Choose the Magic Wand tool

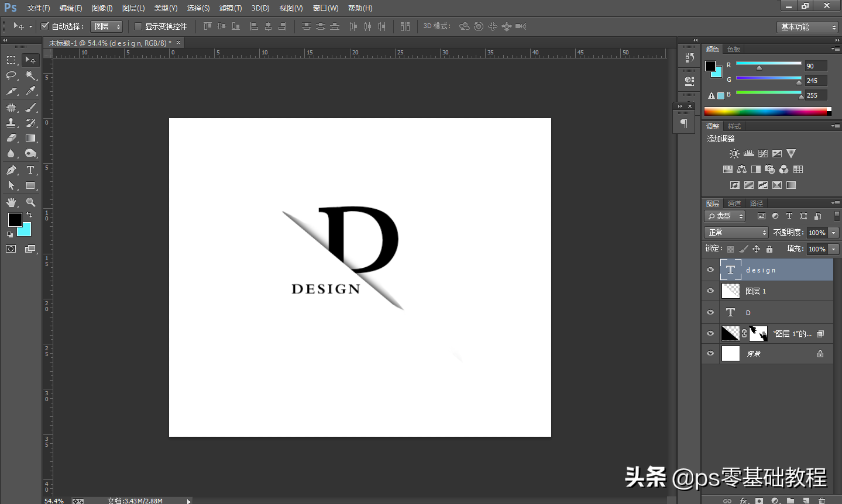coord(30,75)
